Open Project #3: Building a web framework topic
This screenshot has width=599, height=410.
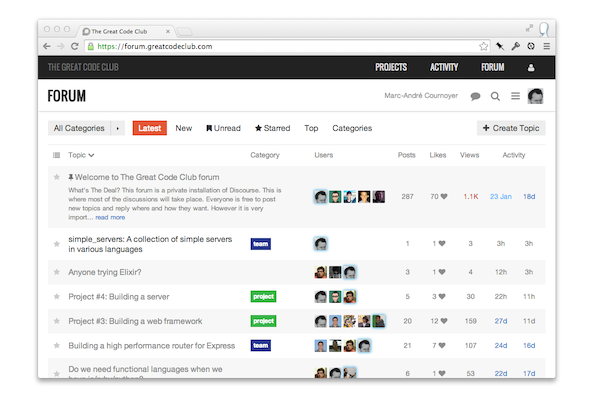point(135,321)
